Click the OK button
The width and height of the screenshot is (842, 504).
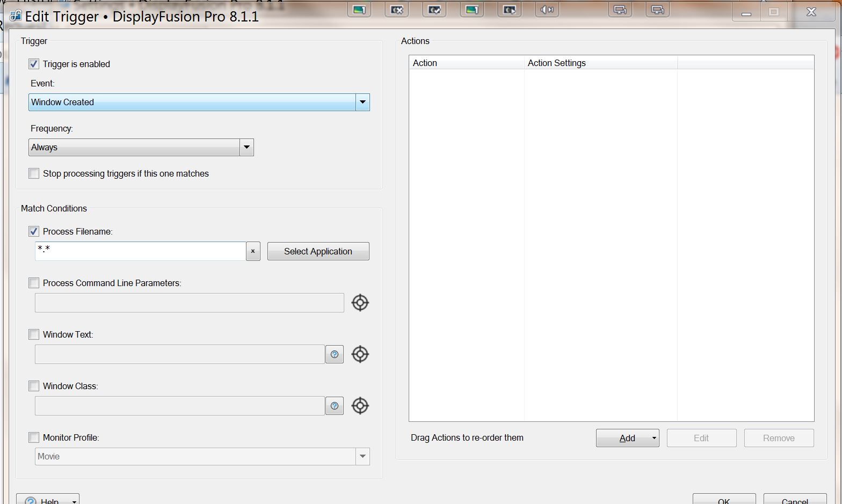[724, 500]
